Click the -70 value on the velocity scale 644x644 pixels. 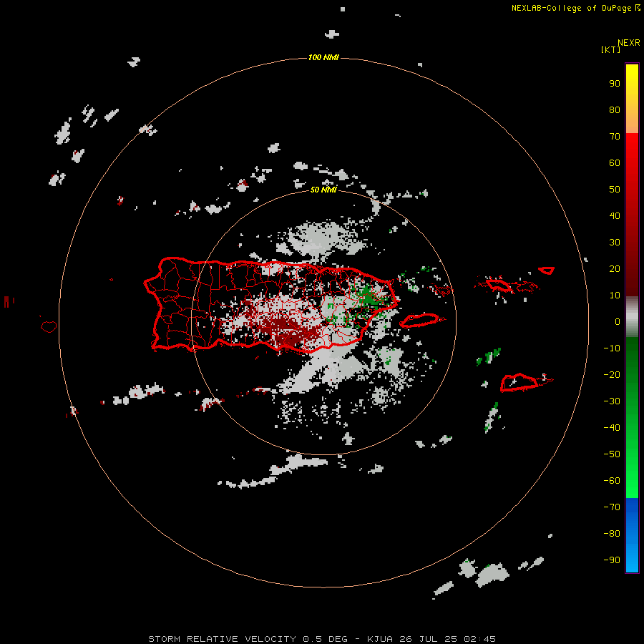point(612,507)
